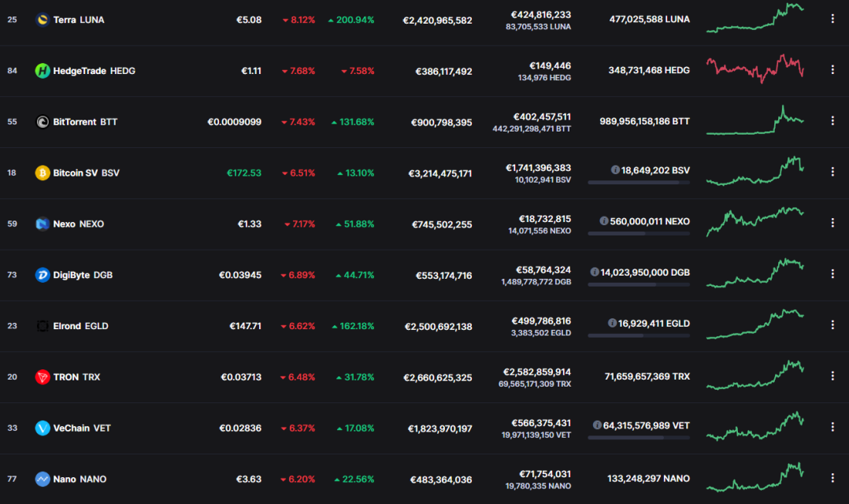Open the Nexo NEXO coin page

79,224
